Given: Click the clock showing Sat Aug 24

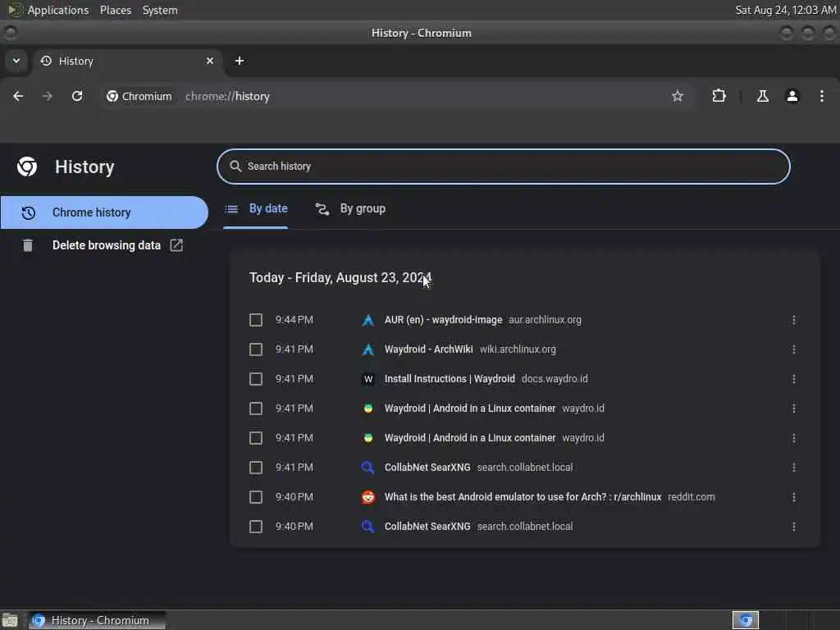Looking at the screenshot, I should 785,10.
